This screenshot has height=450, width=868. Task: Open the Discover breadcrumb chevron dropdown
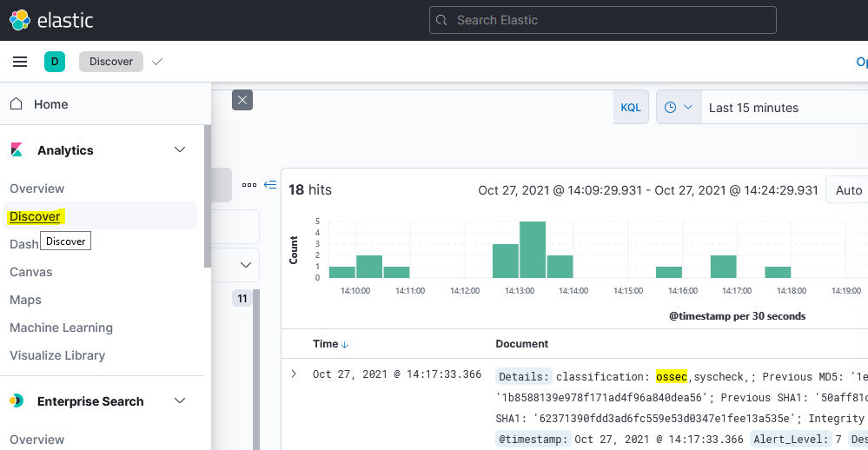pyautogui.click(x=157, y=62)
